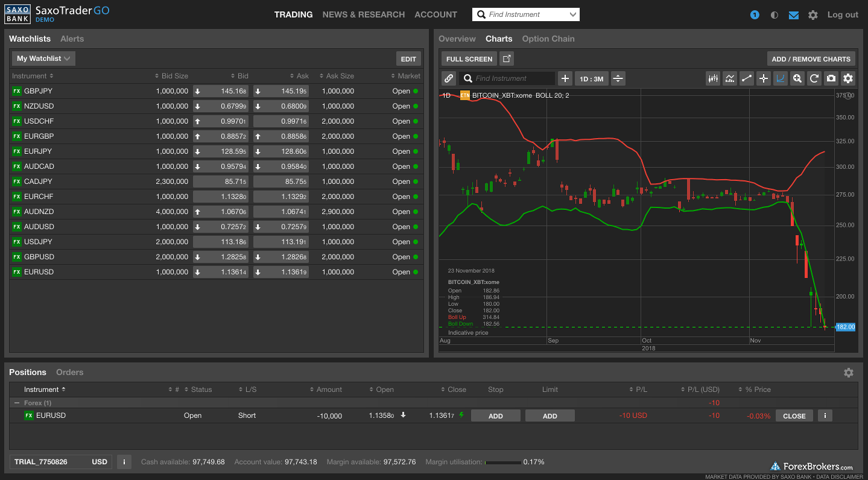Click the EURUSD instrument in Positions
The height and width of the screenshot is (480, 868).
pyautogui.click(x=51, y=415)
